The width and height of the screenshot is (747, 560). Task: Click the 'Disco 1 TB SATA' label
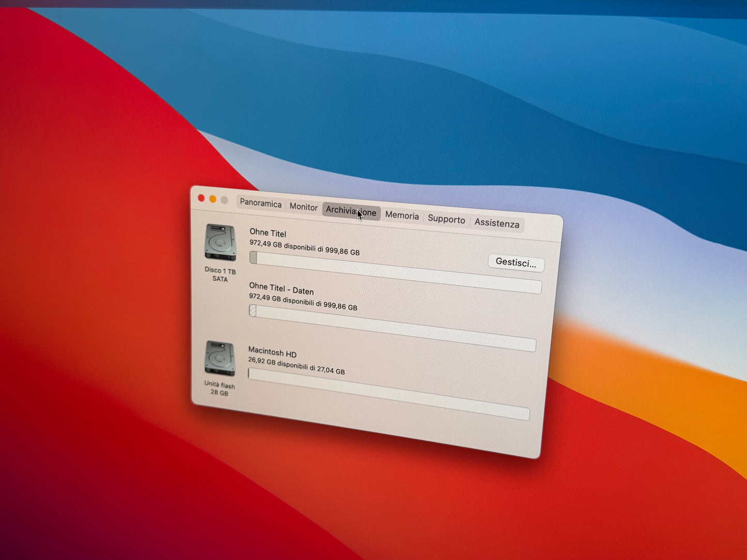[x=220, y=274]
